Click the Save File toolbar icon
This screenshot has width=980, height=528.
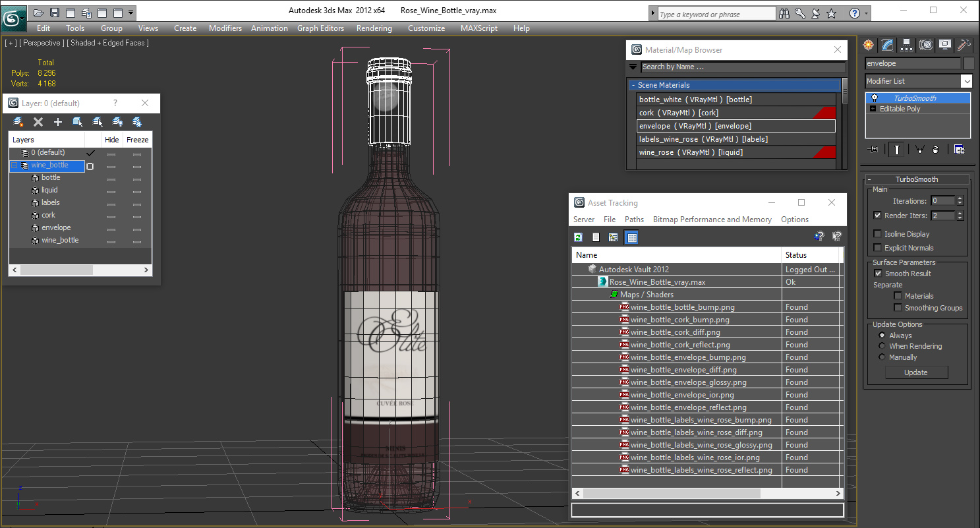click(55, 13)
